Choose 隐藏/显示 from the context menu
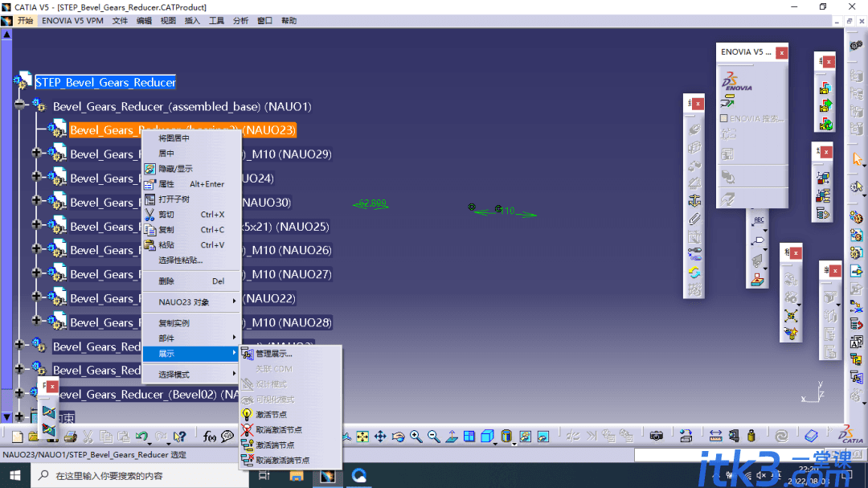 point(191,168)
